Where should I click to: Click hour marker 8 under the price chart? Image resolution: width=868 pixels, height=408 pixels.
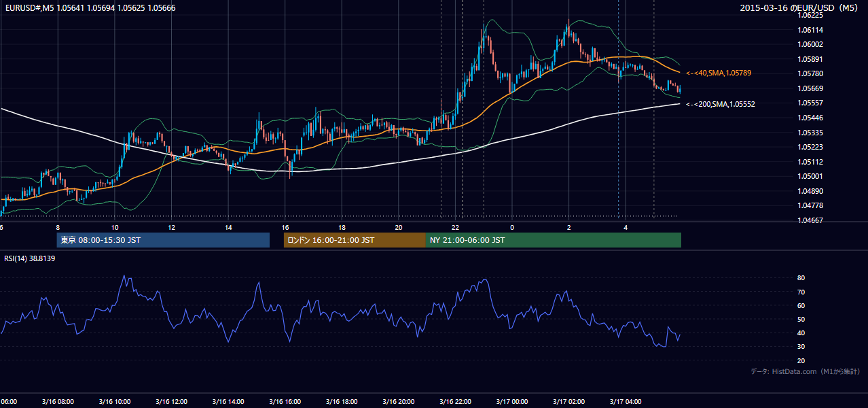(58, 227)
